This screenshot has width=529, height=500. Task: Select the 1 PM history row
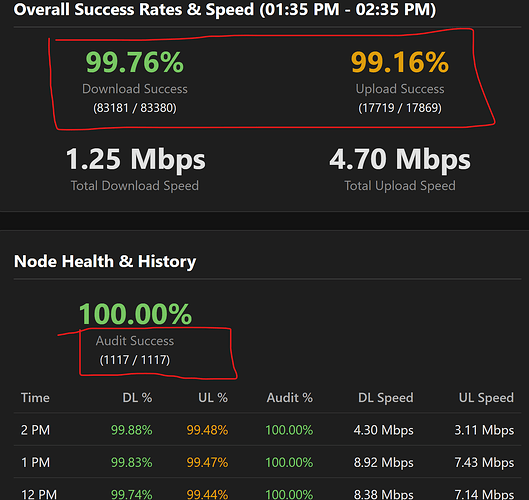268,462
